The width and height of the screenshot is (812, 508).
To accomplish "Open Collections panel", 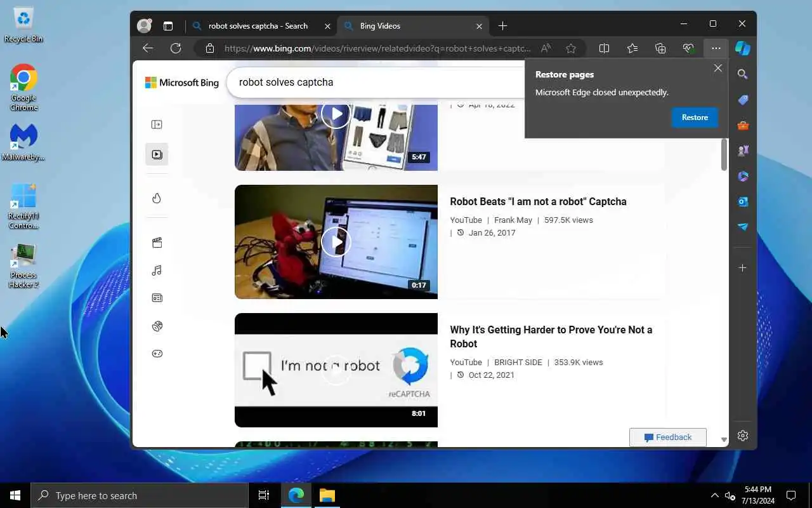I will 660,48.
